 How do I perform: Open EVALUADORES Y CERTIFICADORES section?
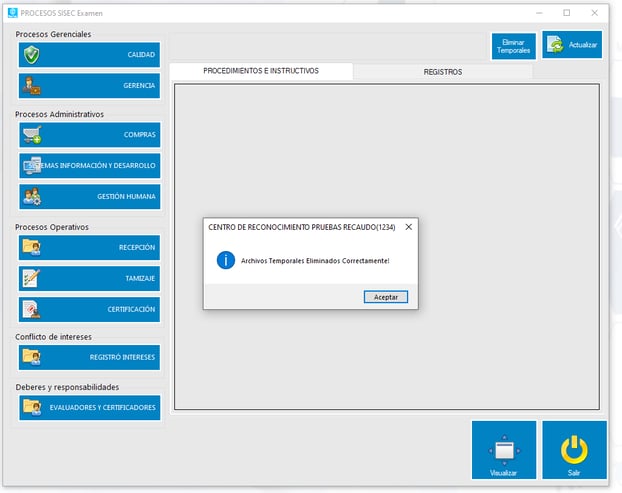(x=89, y=407)
